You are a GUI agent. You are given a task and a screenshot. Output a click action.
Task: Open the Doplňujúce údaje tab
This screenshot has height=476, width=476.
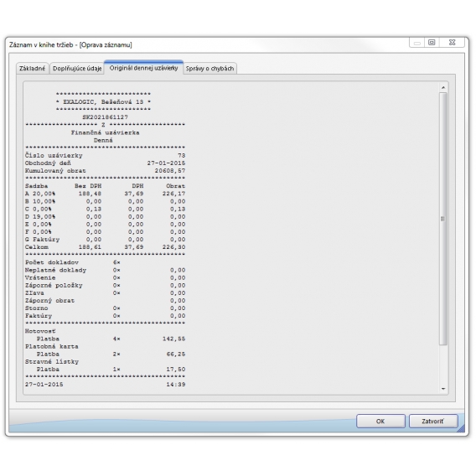point(77,69)
